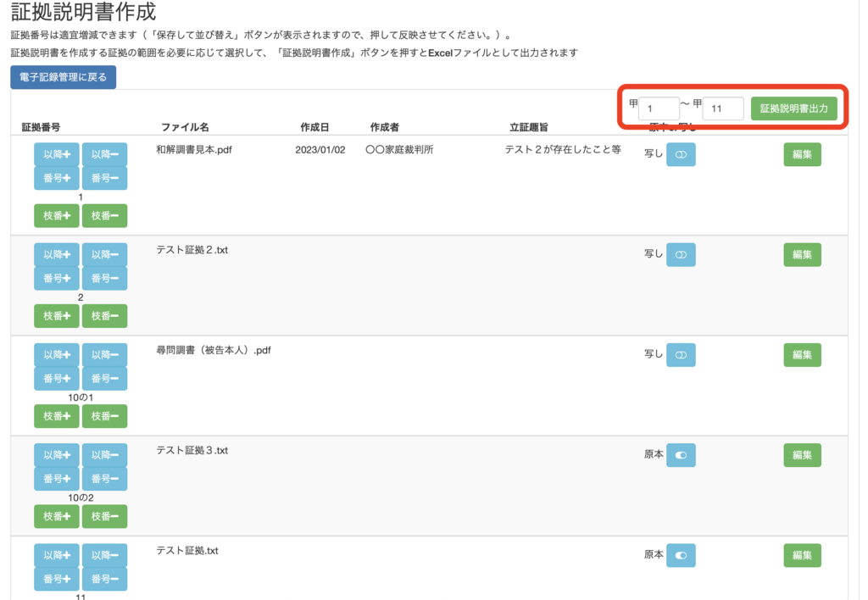The height and width of the screenshot is (600, 868).
Task: Click 番号− for 和解調書見本.pdf row
Action: pyautogui.click(x=104, y=178)
